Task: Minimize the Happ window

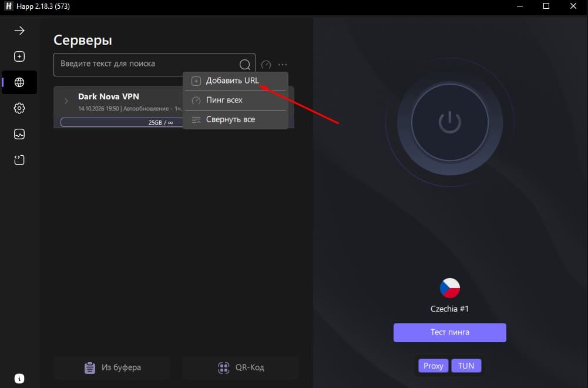Action: (x=520, y=6)
